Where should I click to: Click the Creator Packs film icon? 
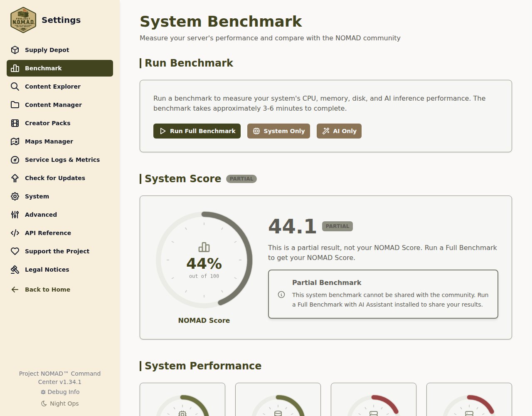15,123
